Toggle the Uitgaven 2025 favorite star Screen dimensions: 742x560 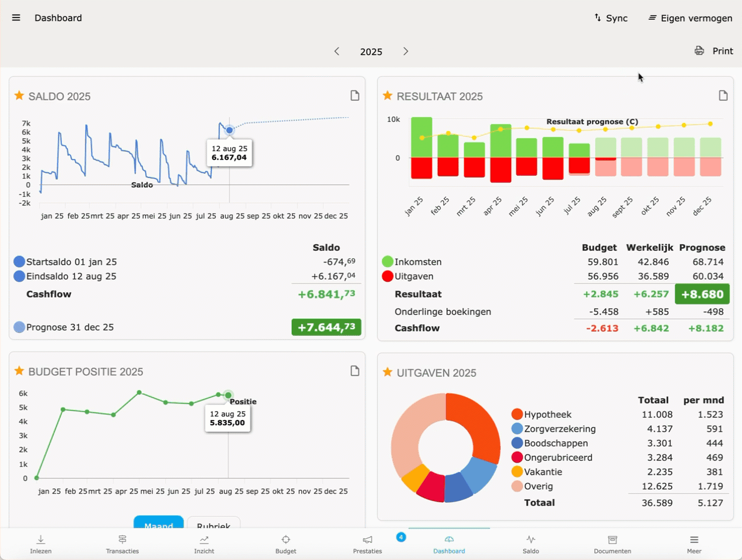(x=387, y=372)
